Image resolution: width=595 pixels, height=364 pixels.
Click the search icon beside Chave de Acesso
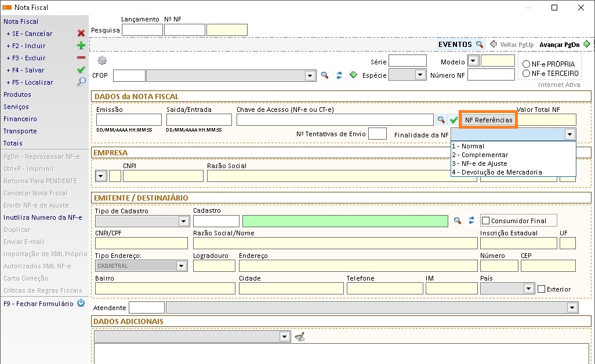click(x=441, y=120)
